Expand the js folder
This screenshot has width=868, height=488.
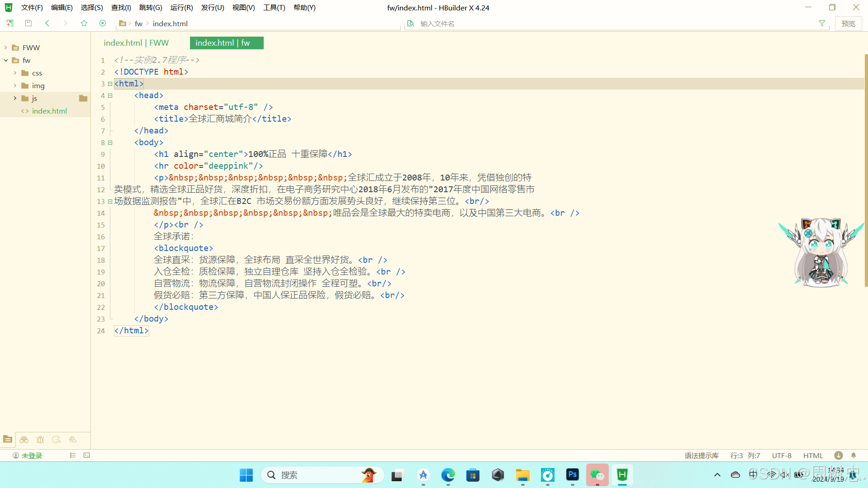tap(15, 98)
